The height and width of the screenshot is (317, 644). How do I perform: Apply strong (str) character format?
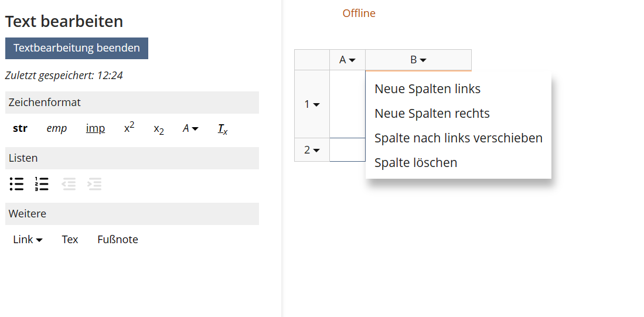[x=20, y=128]
